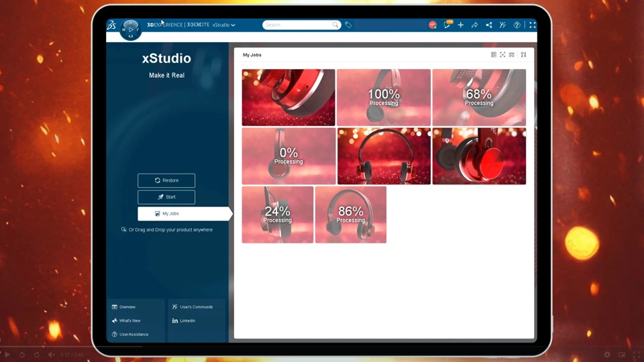Switch My Jobs to grid view
The image size is (644, 362).
(x=494, y=54)
